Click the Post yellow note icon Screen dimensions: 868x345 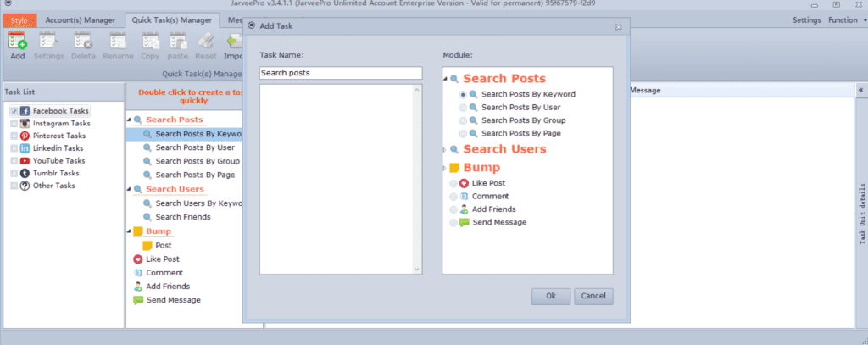point(147,245)
